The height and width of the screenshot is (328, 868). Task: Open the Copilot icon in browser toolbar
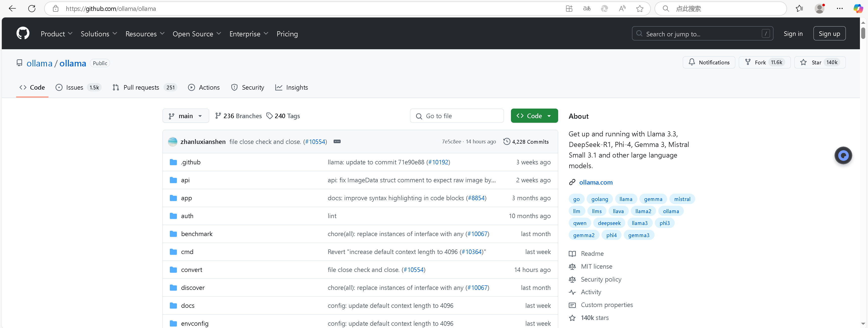click(x=858, y=8)
